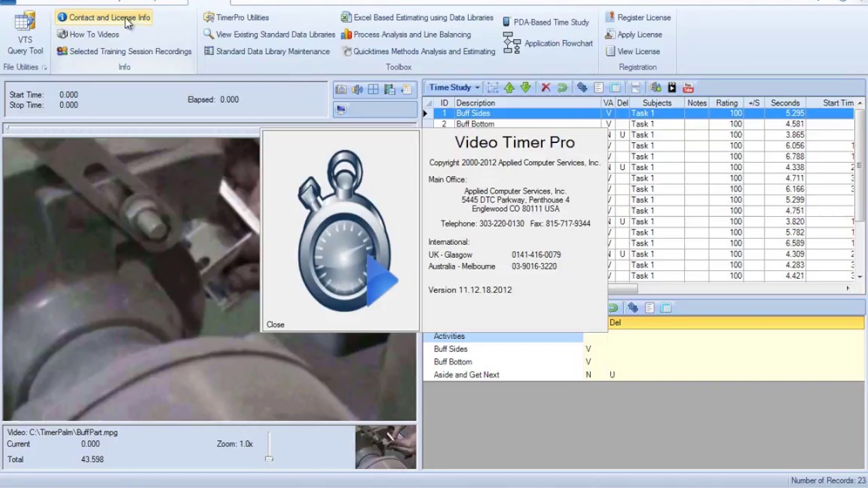Image resolution: width=868 pixels, height=488 pixels.
Task: Open TimerPro Utilities
Action: pyautogui.click(x=236, y=18)
